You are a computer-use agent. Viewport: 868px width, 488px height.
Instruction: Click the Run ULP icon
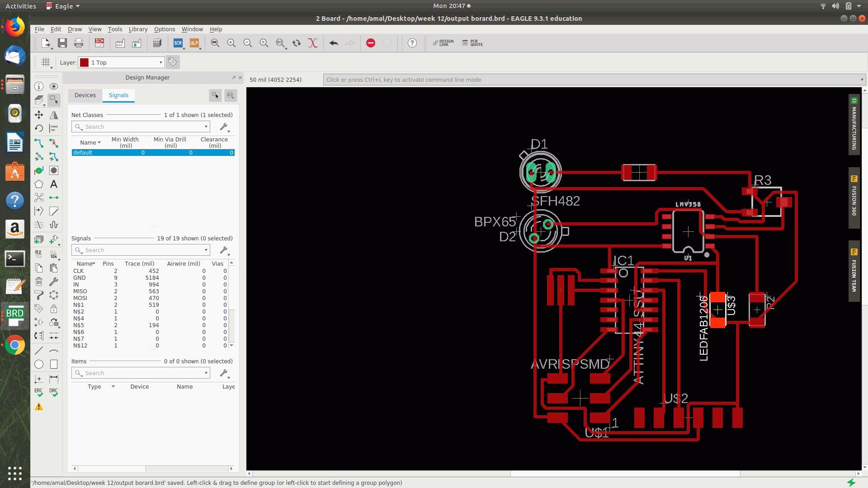tap(194, 43)
